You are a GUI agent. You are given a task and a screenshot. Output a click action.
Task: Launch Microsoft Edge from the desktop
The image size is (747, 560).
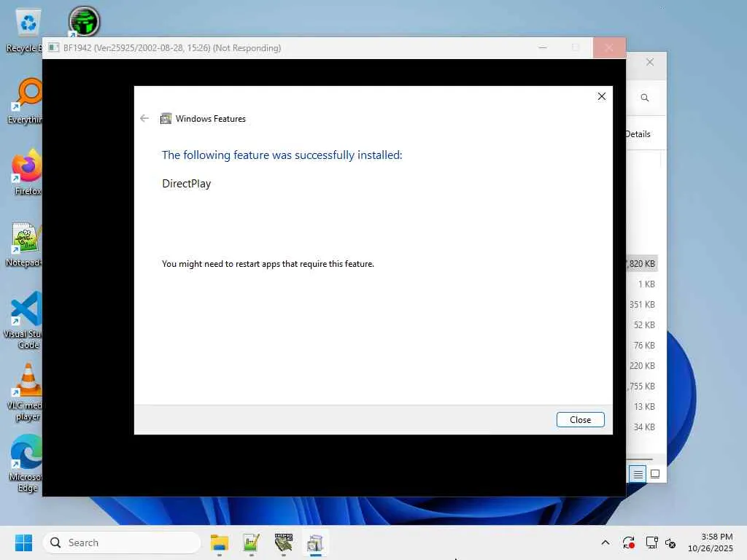pos(25,463)
